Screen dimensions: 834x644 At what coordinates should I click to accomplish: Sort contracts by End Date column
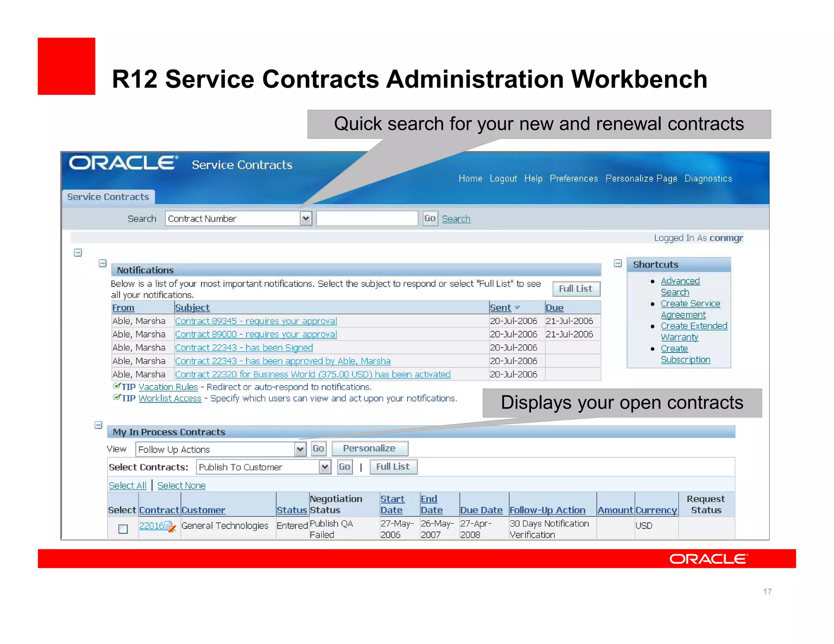[432, 505]
